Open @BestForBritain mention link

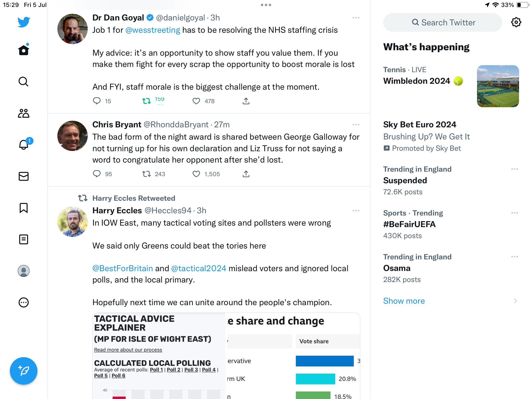click(123, 268)
